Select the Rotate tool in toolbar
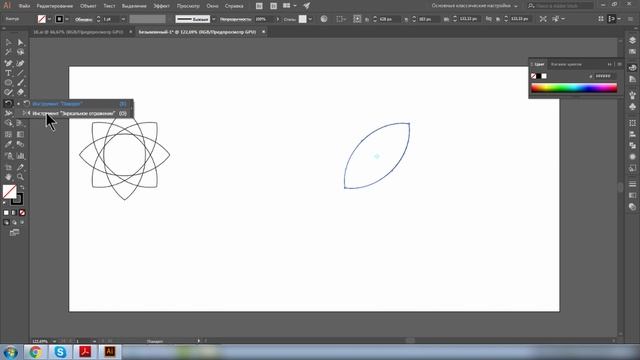The image size is (640, 360). (8, 104)
